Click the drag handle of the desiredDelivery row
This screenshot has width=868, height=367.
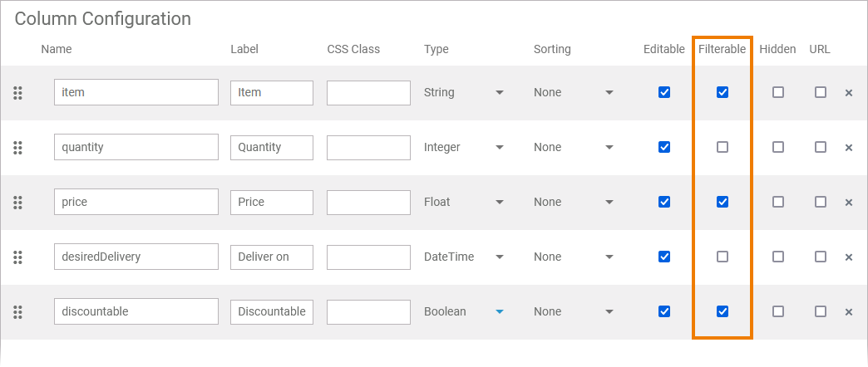pyautogui.click(x=17, y=257)
